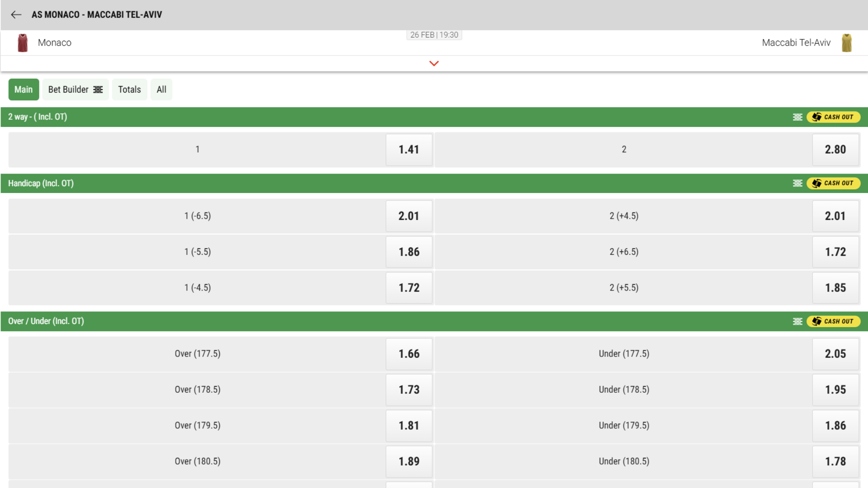
Task: Bet on Monaco at odds 1.41
Action: tap(409, 150)
